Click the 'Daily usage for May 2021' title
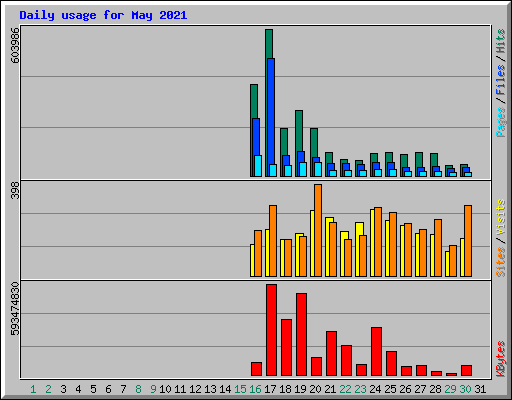The width and height of the screenshot is (512, 400). 103,15
